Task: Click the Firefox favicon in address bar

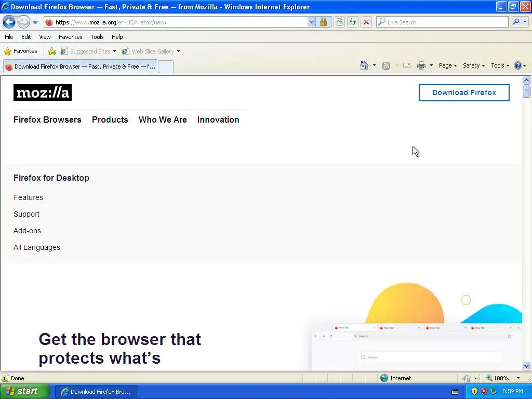Action: 49,22
